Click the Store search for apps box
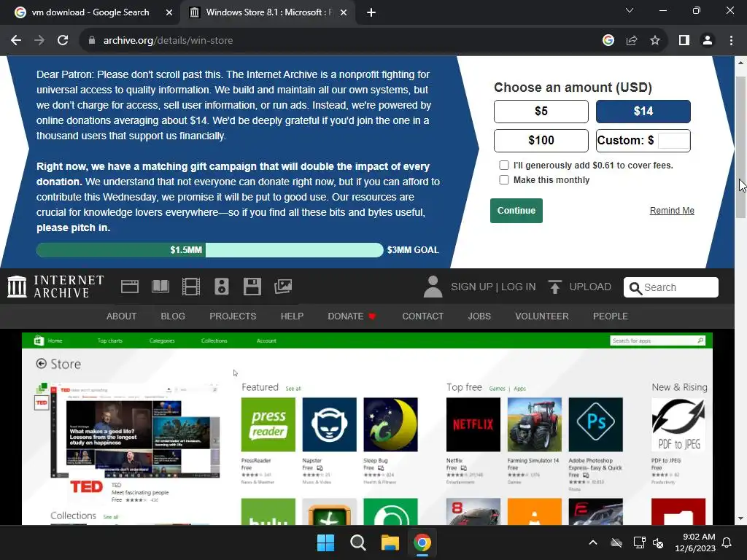The image size is (747, 560). pyautogui.click(x=657, y=341)
